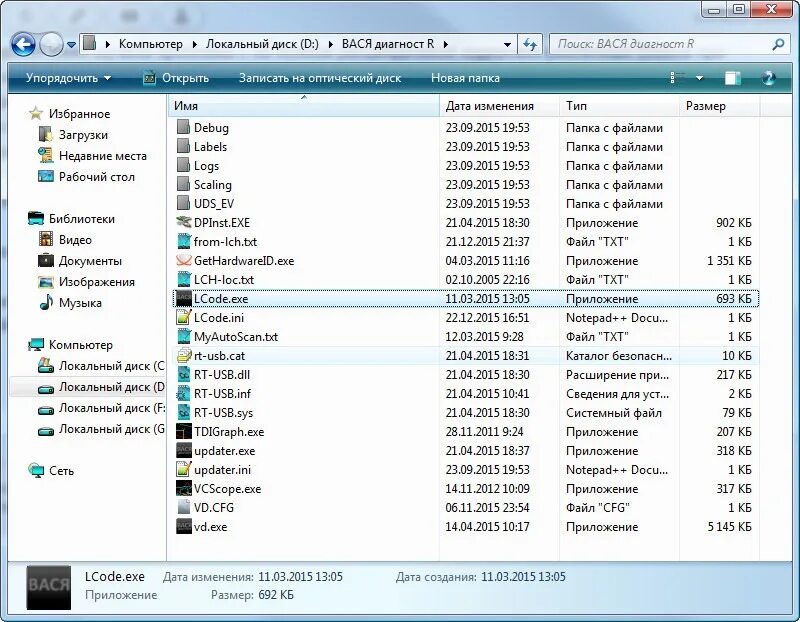
Task: Select the vd.exe file name
Action: pyautogui.click(x=210, y=527)
